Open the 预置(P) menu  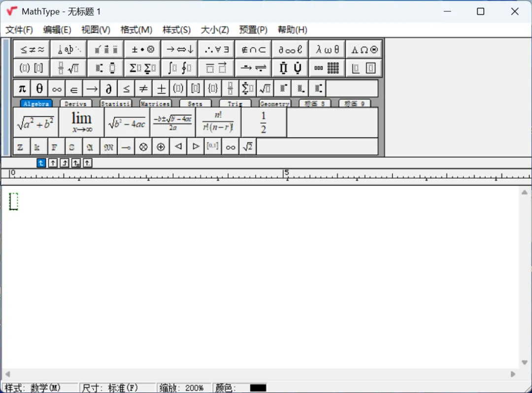tap(253, 30)
